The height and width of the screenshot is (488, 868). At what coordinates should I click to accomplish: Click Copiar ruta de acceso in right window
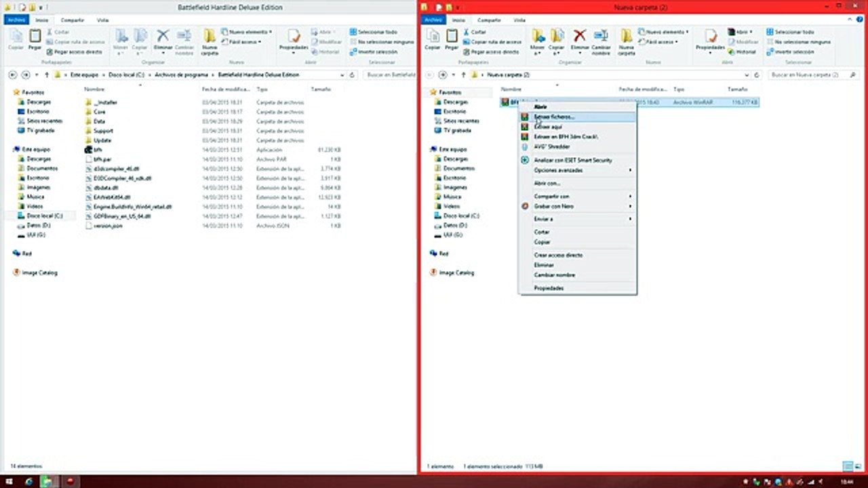click(492, 42)
